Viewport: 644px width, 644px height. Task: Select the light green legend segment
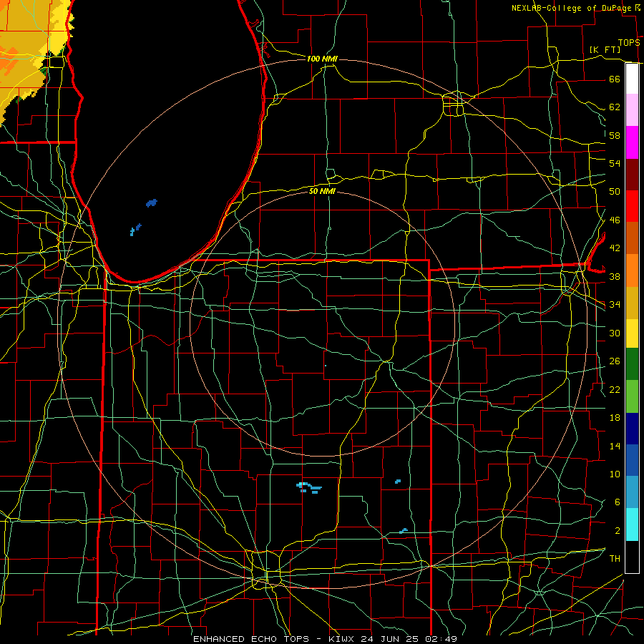click(632, 396)
